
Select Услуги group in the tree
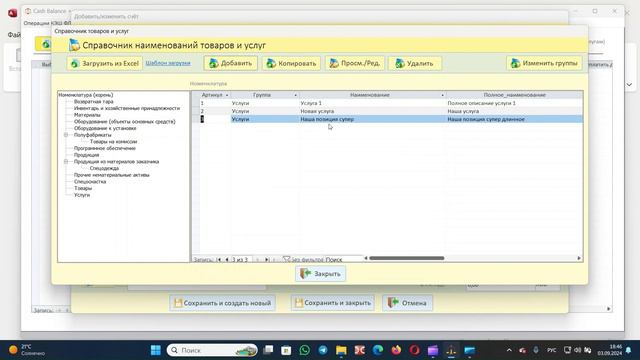(x=82, y=195)
